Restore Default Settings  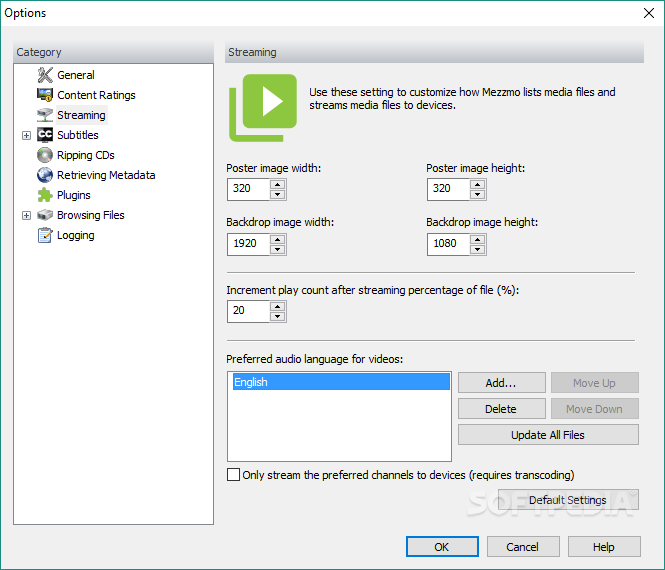click(x=568, y=500)
